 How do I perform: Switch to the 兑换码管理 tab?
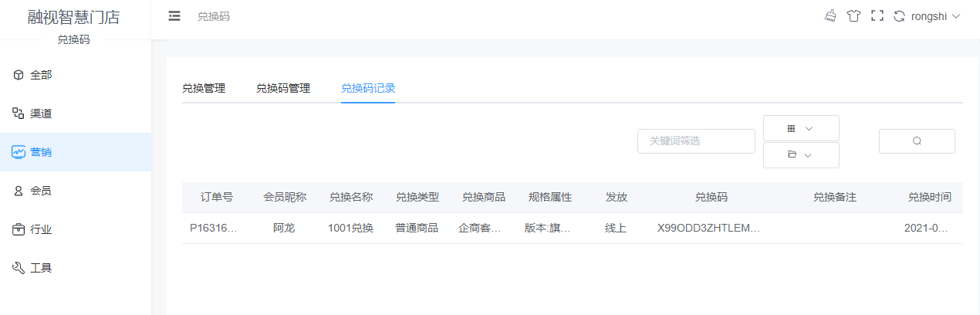click(283, 88)
